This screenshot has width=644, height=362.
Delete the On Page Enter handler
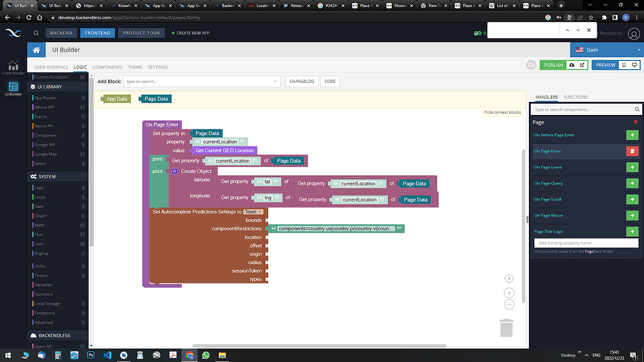pyautogui.click(x=632, y=151)
